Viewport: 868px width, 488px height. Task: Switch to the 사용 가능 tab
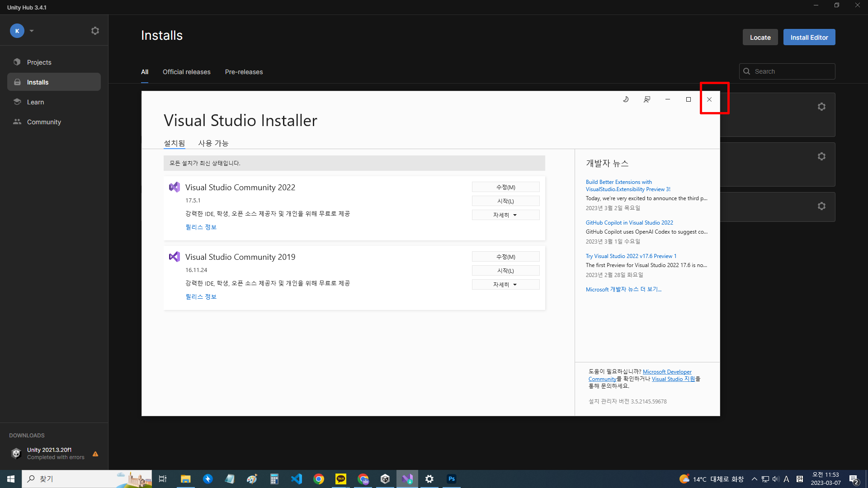[213, 143]
